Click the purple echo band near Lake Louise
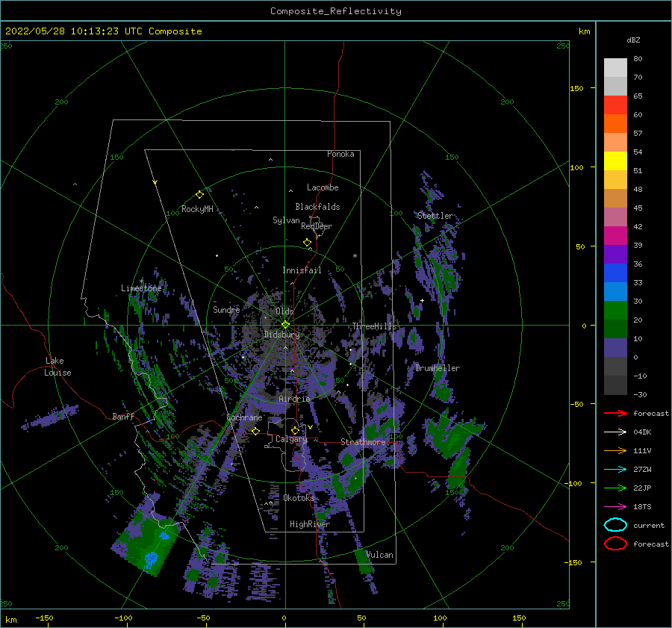This screenshot has height=628, width=672. (50, 417)
